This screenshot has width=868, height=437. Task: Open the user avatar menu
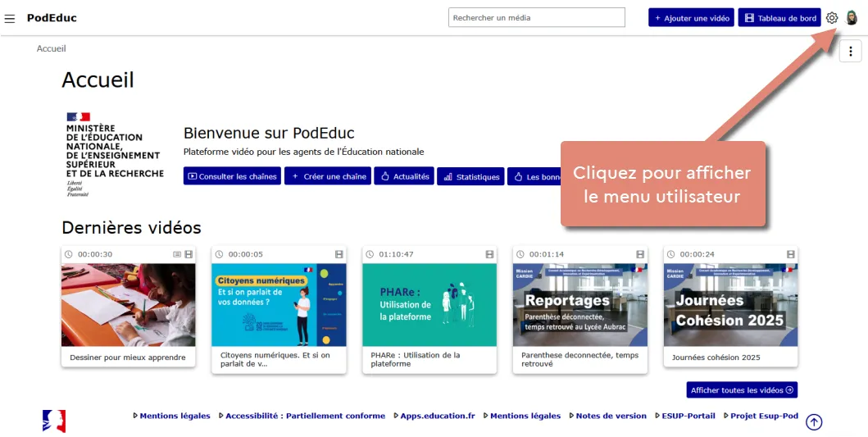click(x=852, y=18)
